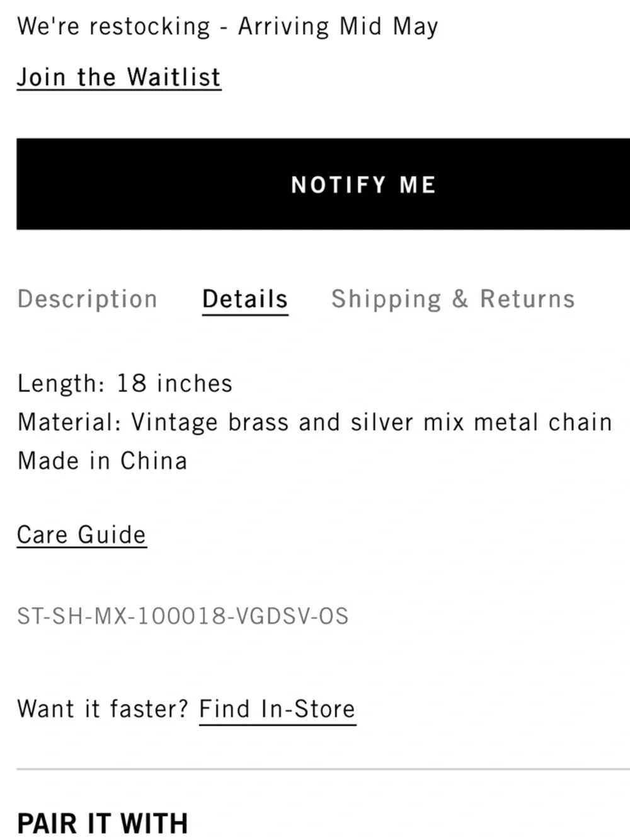The height and width of the screenshot is (840, 630).
Task: Click the "18 inches" value
Action: [175, 384]
